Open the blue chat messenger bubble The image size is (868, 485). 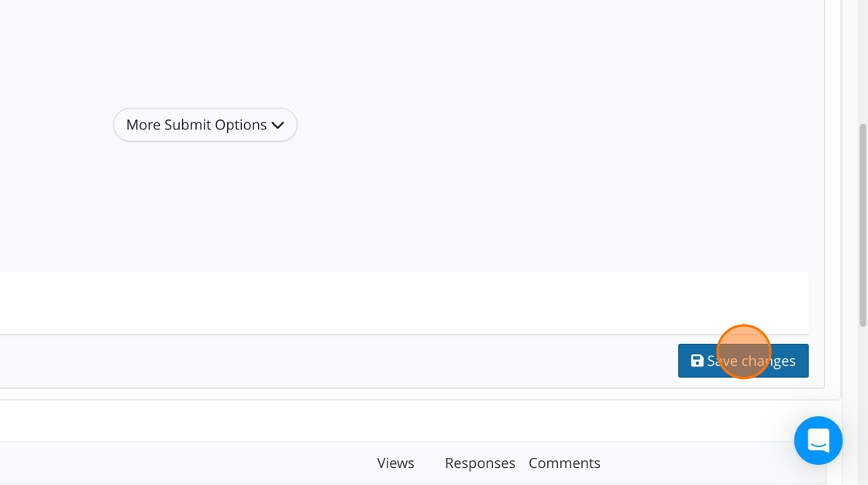point(818,441)
